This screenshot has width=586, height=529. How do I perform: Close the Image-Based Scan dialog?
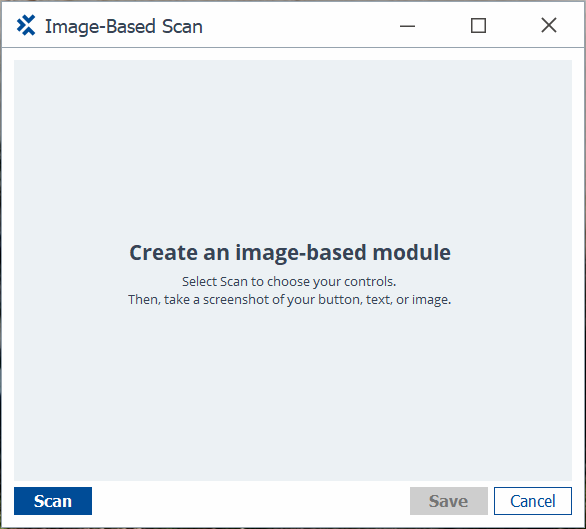pyautogui.click(x=549, y=26)
